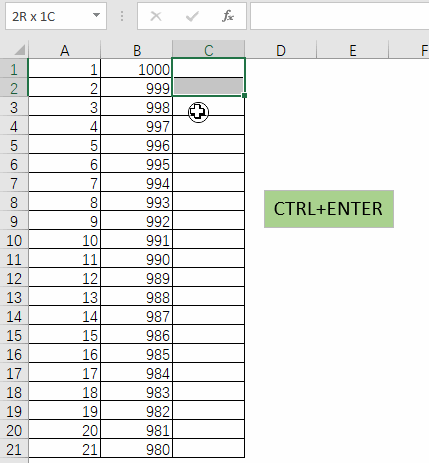Select column D header
429x463 pixels.
coord(281,50)
